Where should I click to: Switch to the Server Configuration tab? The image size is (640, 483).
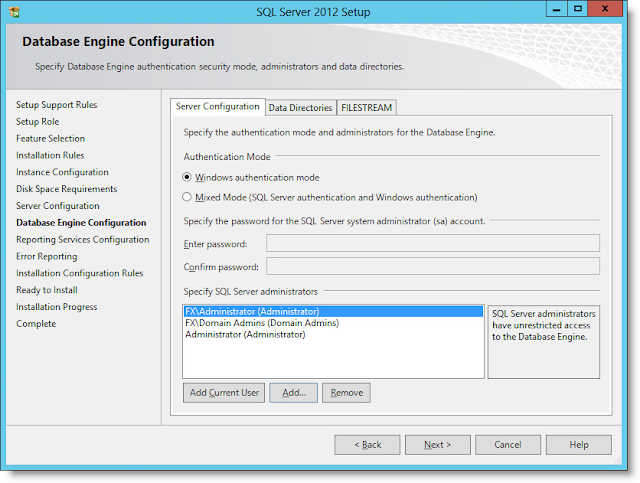218,107
